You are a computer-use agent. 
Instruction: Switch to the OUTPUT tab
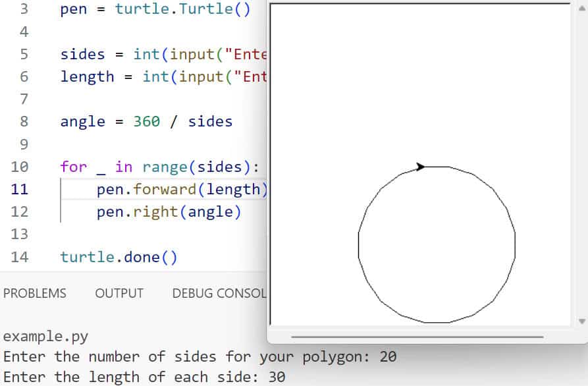tap(119, 294)
